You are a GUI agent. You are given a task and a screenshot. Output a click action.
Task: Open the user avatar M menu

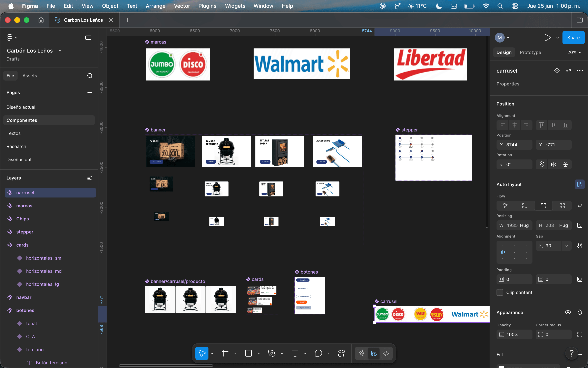click(502, 38)
